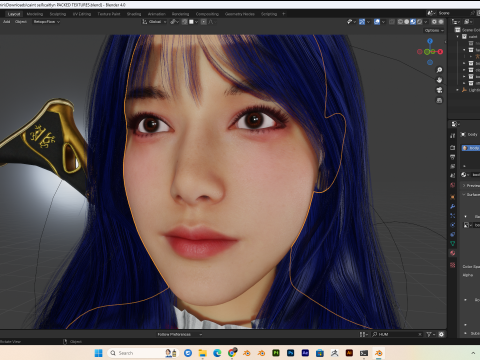The image size is (480, 360).
Task: Open the Shading workspace tab
Action: click(134, 14)
